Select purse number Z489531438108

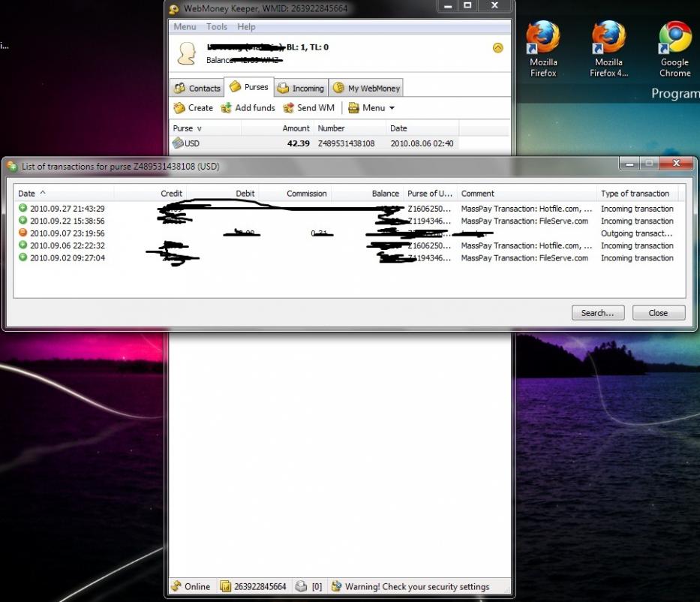(346, 143)
